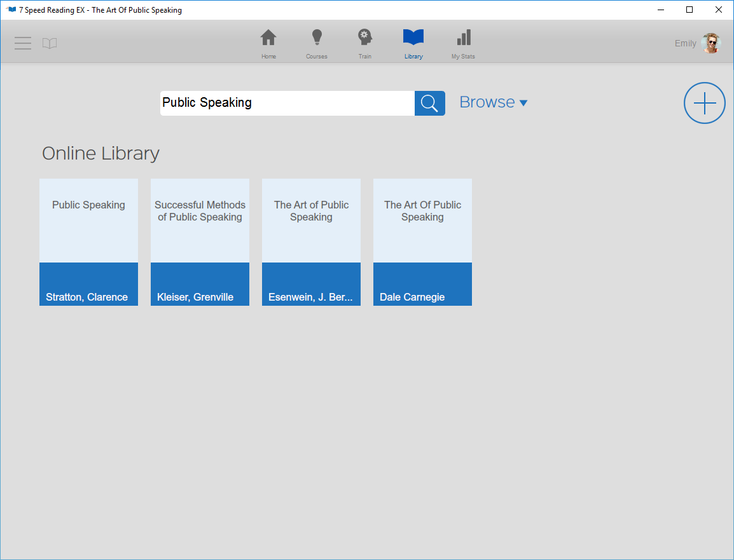Click the Emily username label
This screenshot has width=734, height=560.
685,43
